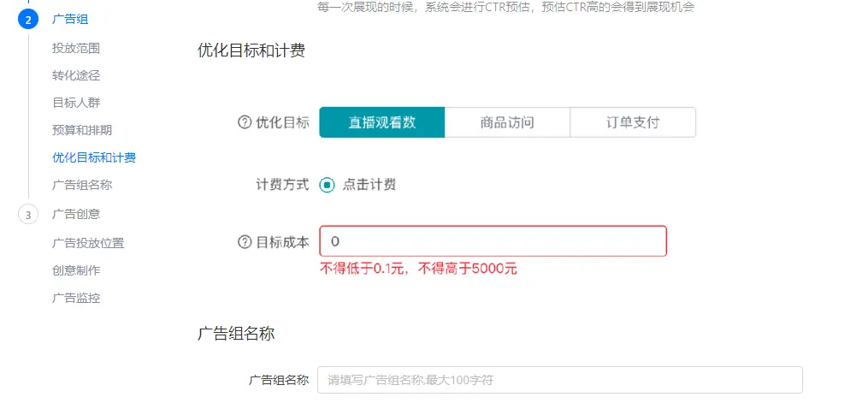868x403 pixels.
Task: Go to the 目标人群 section
Action: point(76,103)
